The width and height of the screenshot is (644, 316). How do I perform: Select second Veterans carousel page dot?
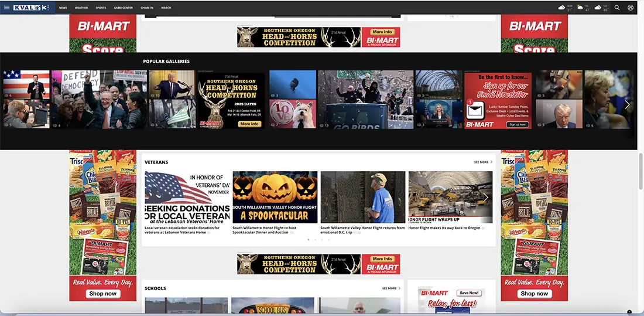pyautogui.click(x=315, y=239)
